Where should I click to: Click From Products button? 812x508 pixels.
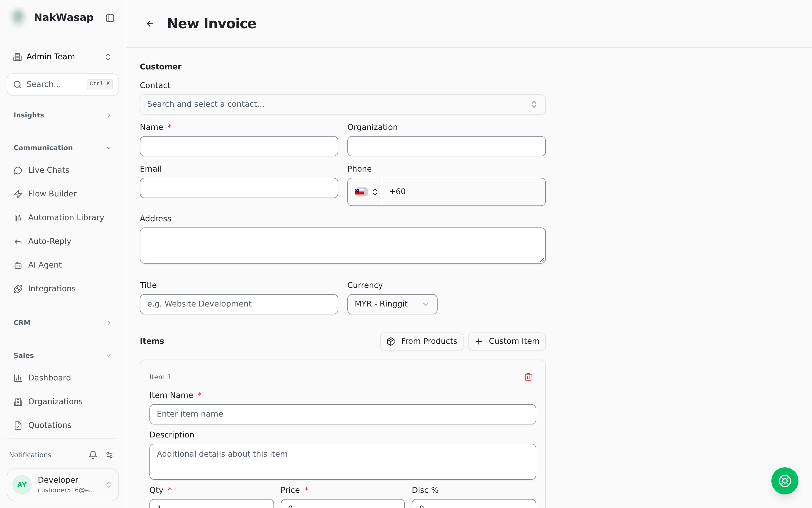(x=422, y=341)
